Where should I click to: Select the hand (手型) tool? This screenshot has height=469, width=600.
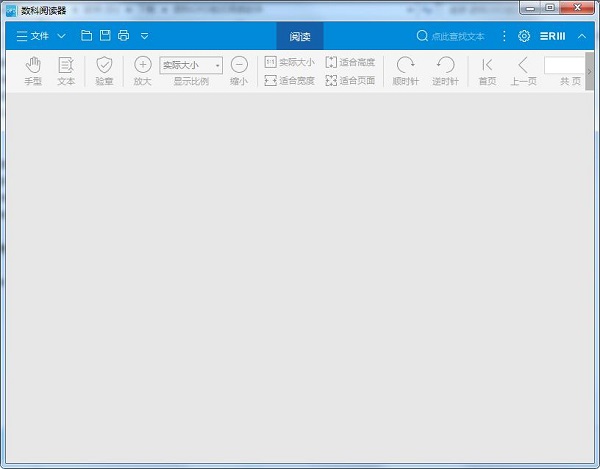(33, 70)
